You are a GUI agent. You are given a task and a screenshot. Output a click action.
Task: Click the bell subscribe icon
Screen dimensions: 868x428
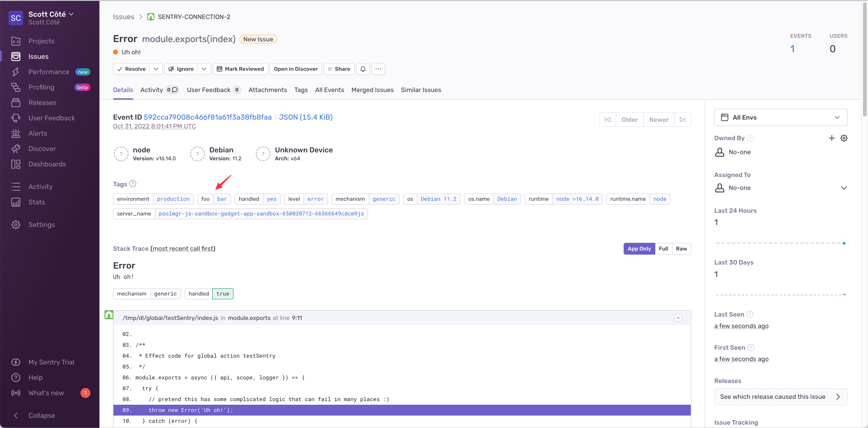(363, 69)
